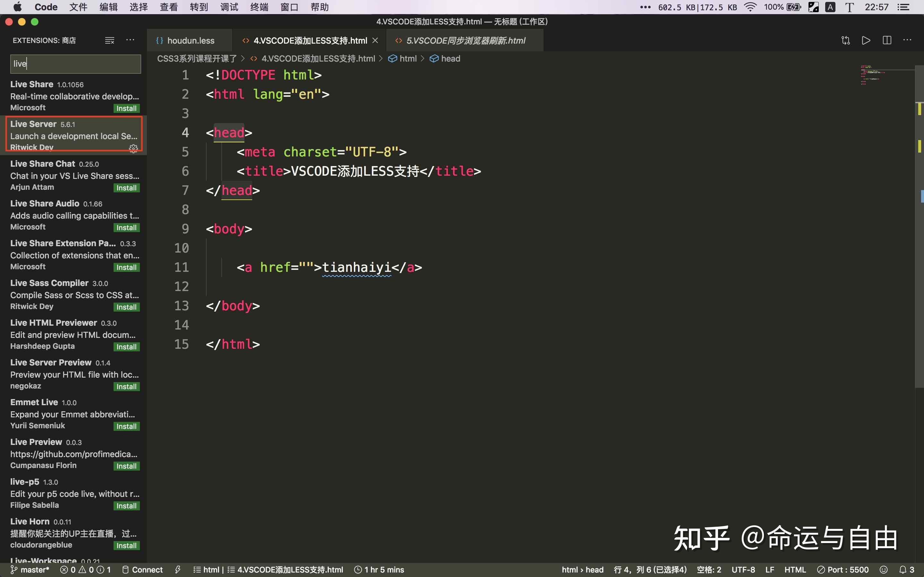Change file encoding via UTF-8 selector

pos(743,569)
